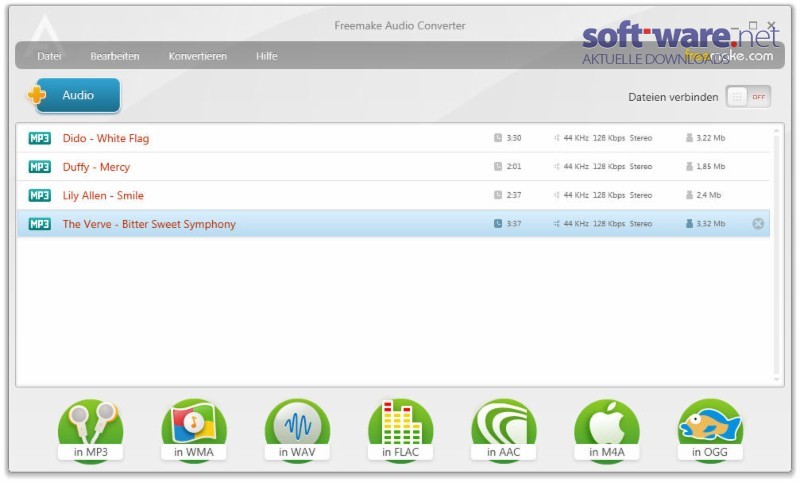Select the in OGG fish icon
Image resolution: width=800 pixels, height=482 pixels.
click(710, 431)
